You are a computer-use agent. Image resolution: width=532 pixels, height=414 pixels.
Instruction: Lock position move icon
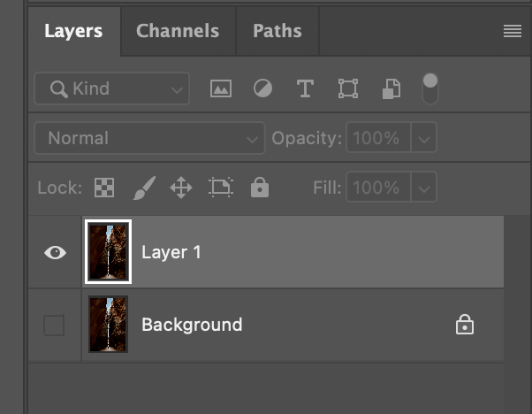181,188
